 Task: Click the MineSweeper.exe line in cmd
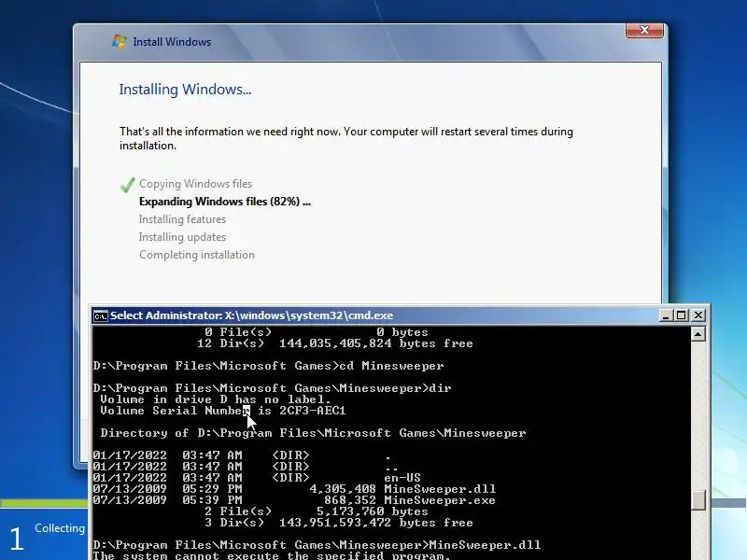294,500
